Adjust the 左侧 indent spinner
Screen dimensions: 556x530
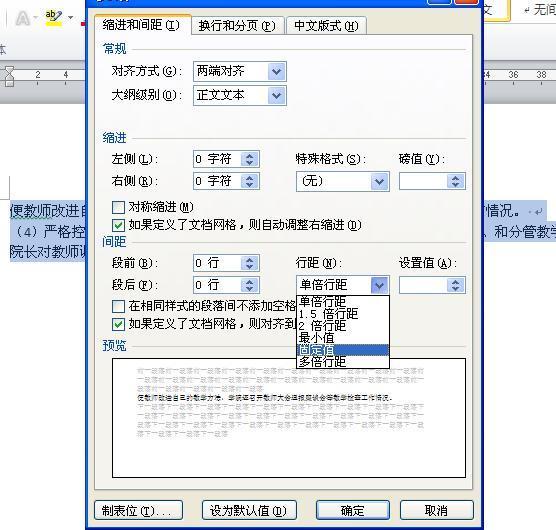[x=250, y=159]
